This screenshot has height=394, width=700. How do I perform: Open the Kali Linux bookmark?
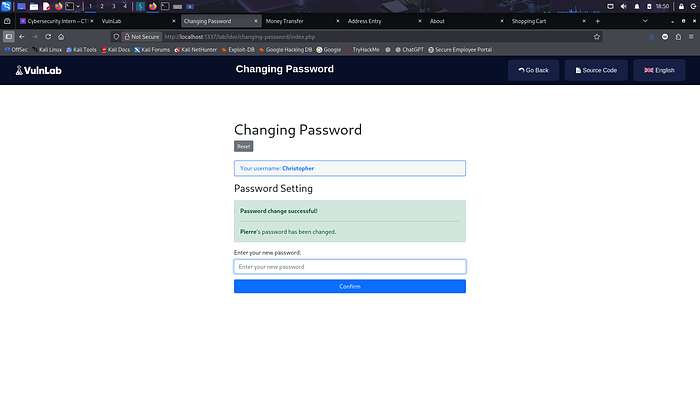coord(47,50)
